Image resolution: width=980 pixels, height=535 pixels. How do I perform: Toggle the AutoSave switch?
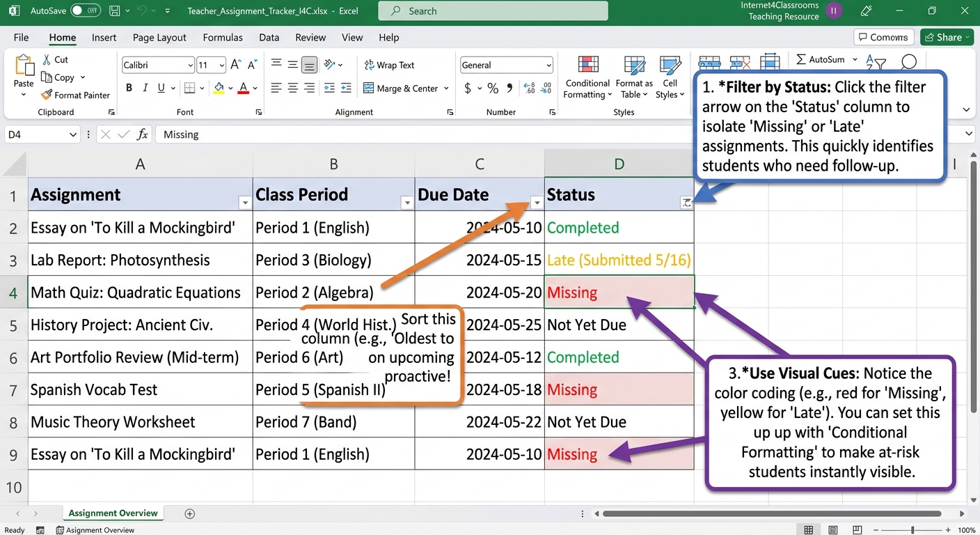point(85,10)
